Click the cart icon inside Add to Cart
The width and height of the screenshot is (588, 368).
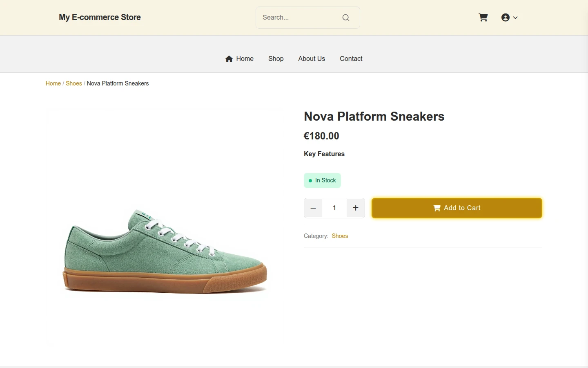click(437, 208)
